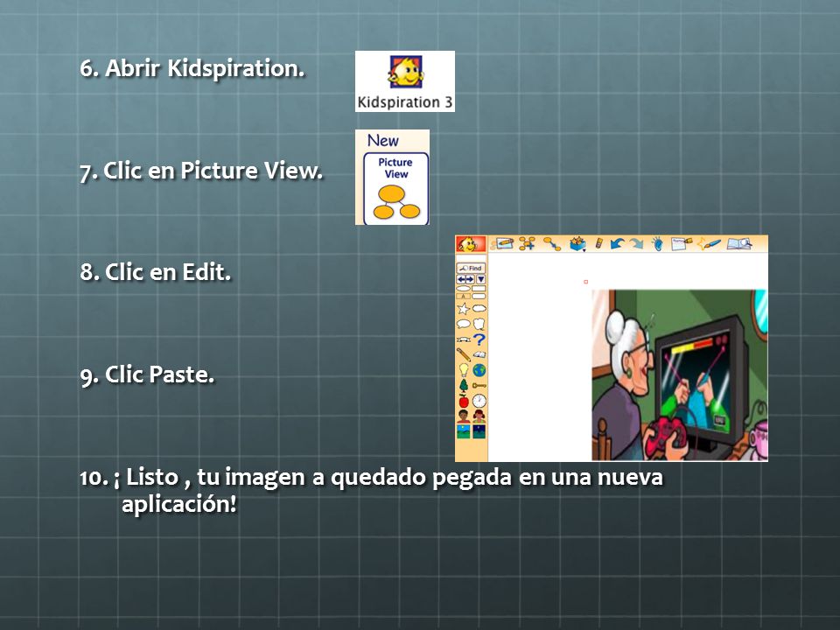This screenshot has width=840, height=630.
Task: Select the cloud symbol
Action: (479, 308)
